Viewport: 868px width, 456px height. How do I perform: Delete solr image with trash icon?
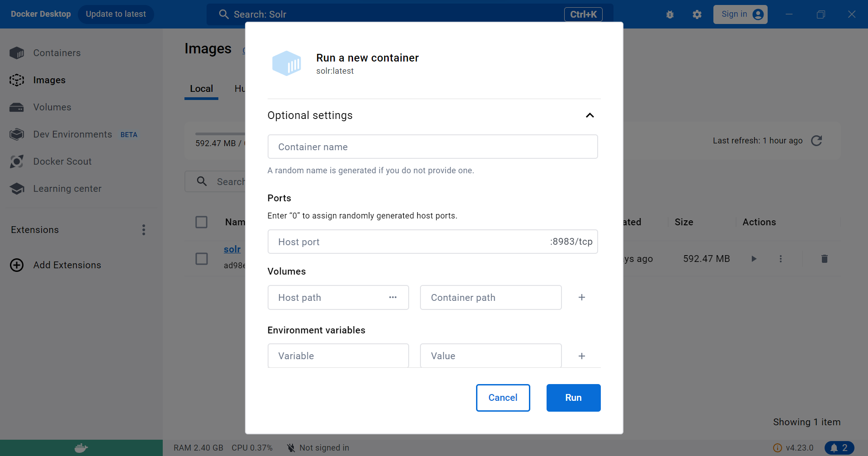point(825,259)
